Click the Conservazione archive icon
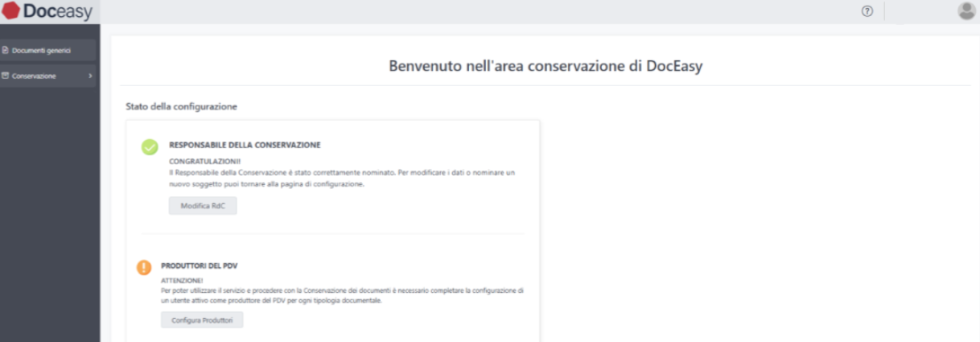The height and width of the screenshot is (342, 980). point(6,76)
